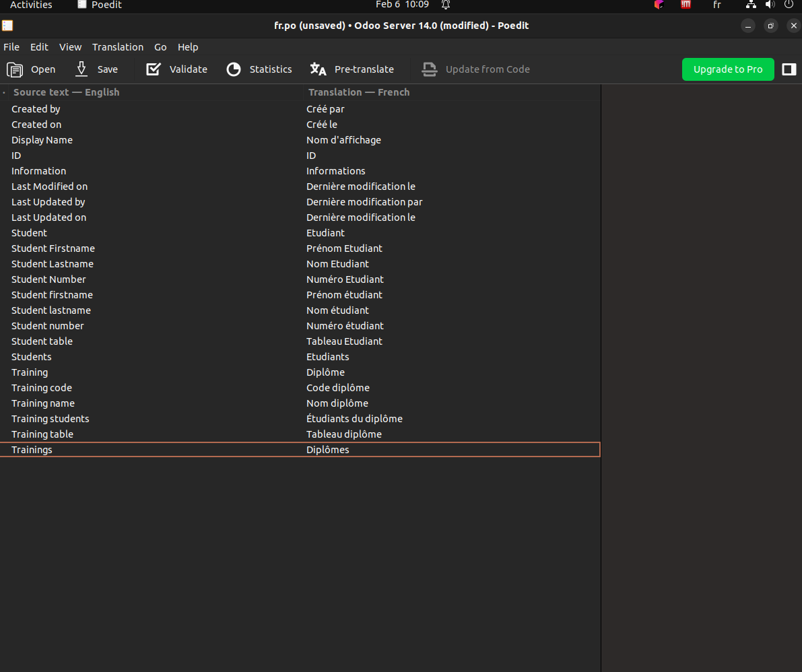The image size is (802, 672).
Task: Click the Validate checkmark icon
Action: click(154, 69)
